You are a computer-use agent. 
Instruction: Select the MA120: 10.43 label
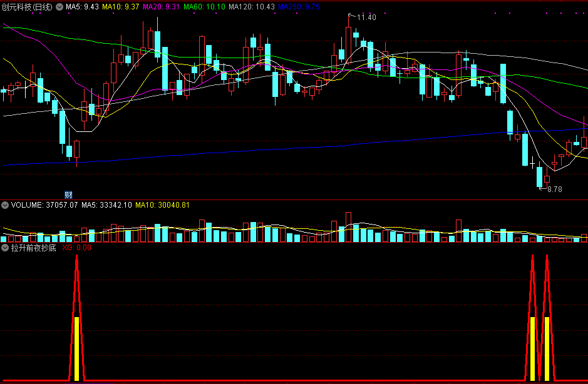(252, 7)
